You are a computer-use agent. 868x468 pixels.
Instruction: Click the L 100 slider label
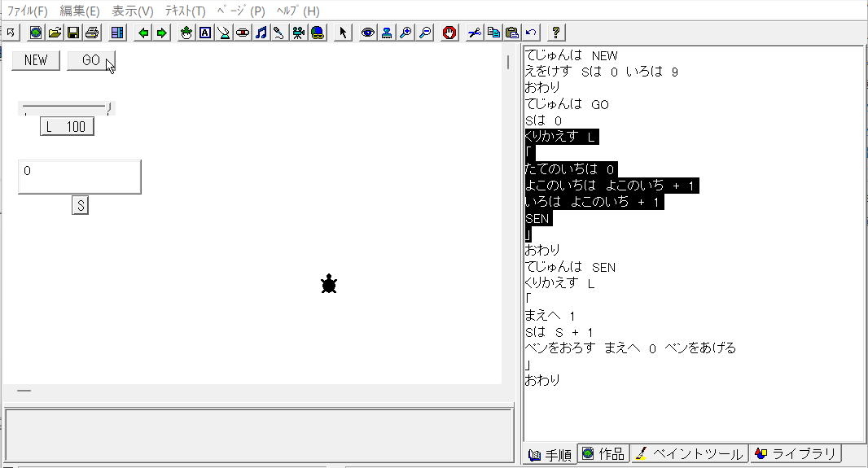(67, 127)
